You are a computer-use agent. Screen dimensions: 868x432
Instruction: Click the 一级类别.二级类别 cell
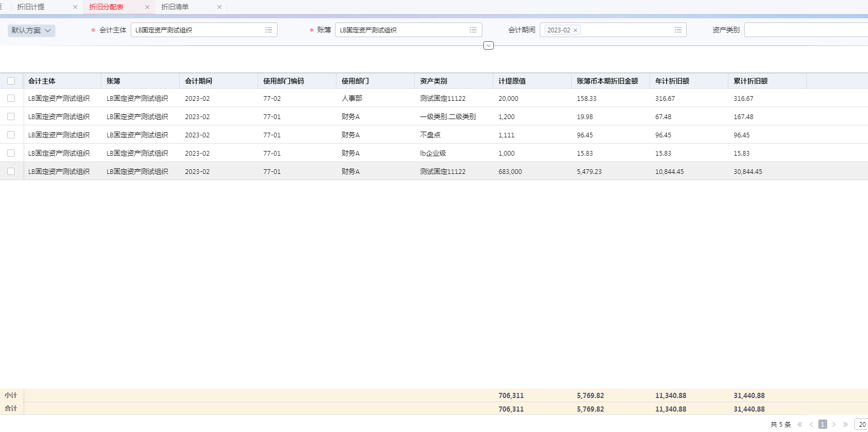coord(448,116)
